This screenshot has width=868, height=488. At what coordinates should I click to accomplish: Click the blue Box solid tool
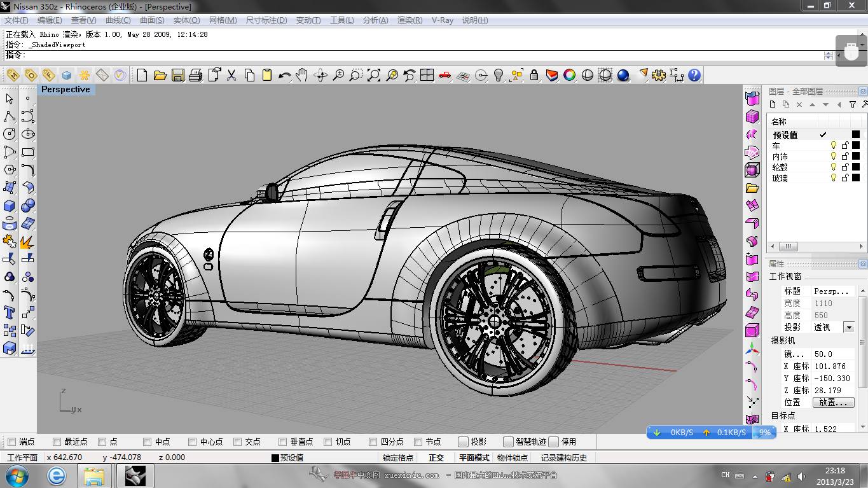(10, 206)
